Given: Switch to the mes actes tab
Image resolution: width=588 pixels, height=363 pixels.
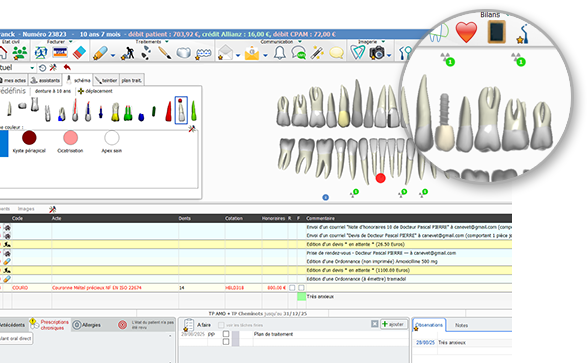Looking at the screenshot, I should coord(13,80).
